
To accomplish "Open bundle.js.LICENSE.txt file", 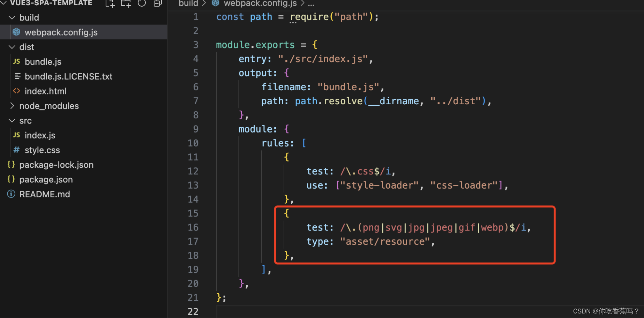I will coord(84,76).
